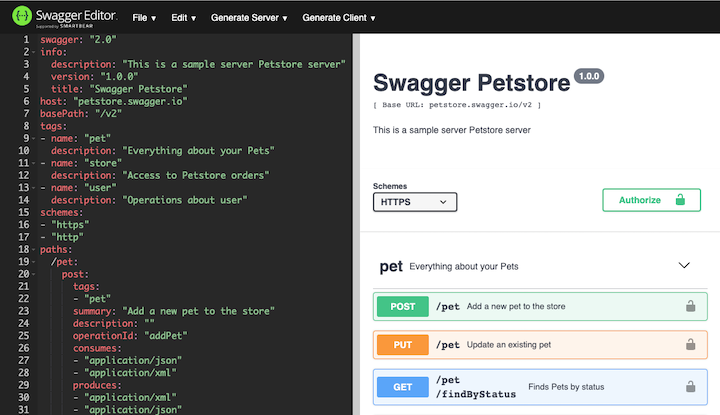The image size is (720, 415).
Task: Click the lock icon on PUT /pet
Action: (690, 345)
